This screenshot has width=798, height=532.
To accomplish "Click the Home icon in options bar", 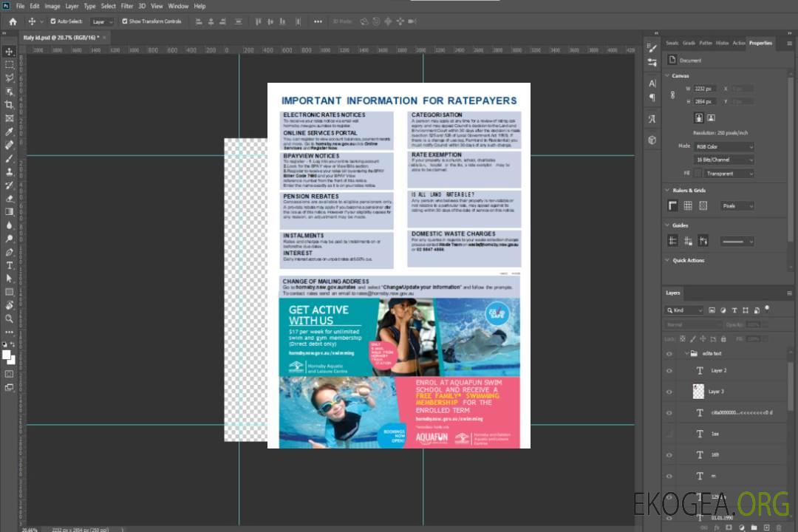I will tap(13, 21).
